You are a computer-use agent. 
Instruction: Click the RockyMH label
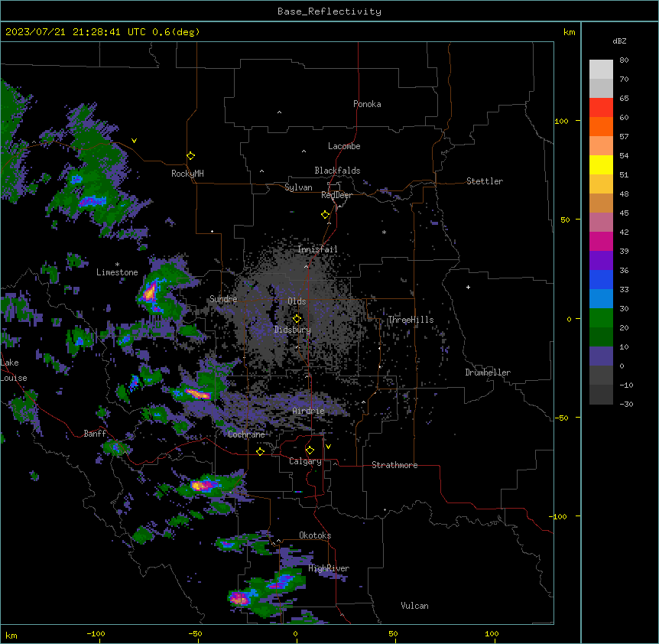(187, 174)
